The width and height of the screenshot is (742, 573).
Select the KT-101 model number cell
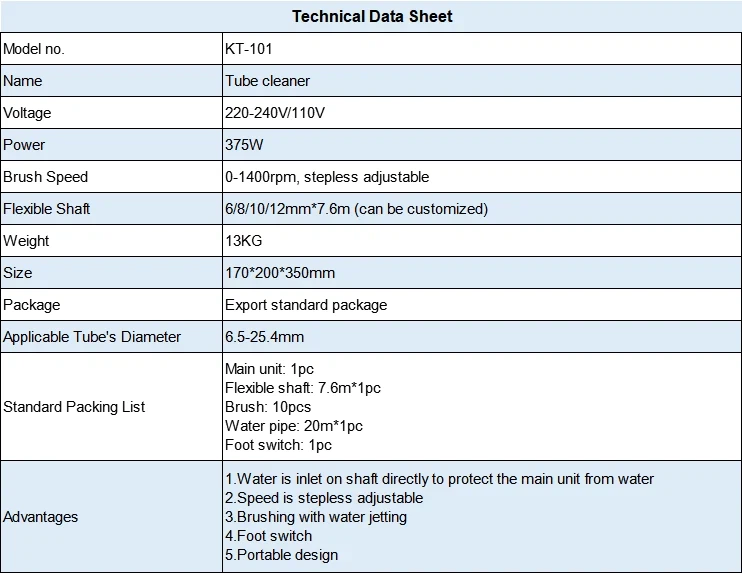pyautogui.click(x=482, y=49)
